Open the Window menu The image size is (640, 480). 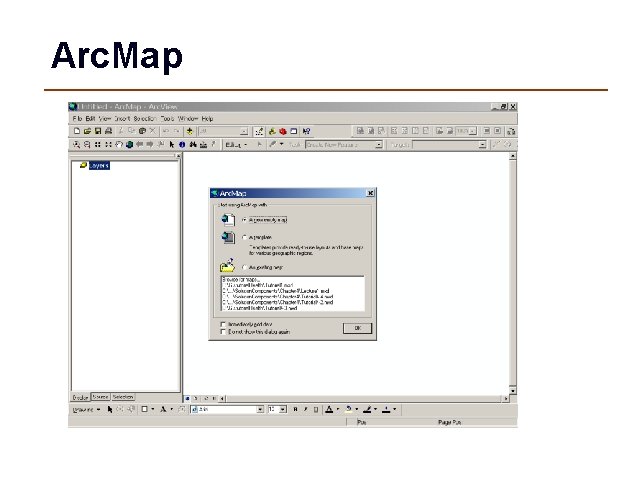click(x=188, y=119)
